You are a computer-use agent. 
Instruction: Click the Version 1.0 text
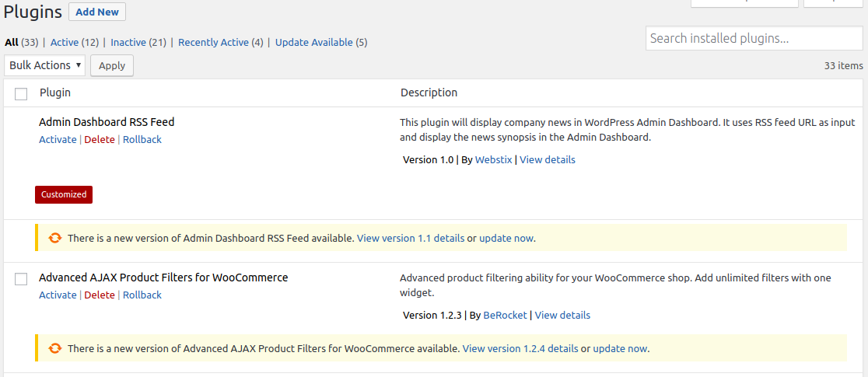[428, 160]
